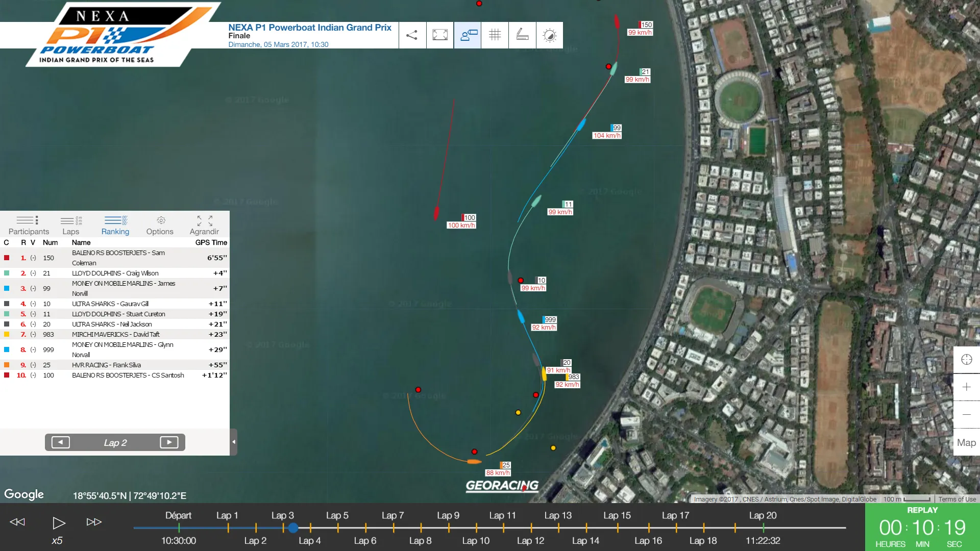Image resolution: width=980 pixels, height=551 pixels.
Task: Click the wind compass icon in the toolbar
Action: [550, 35]
